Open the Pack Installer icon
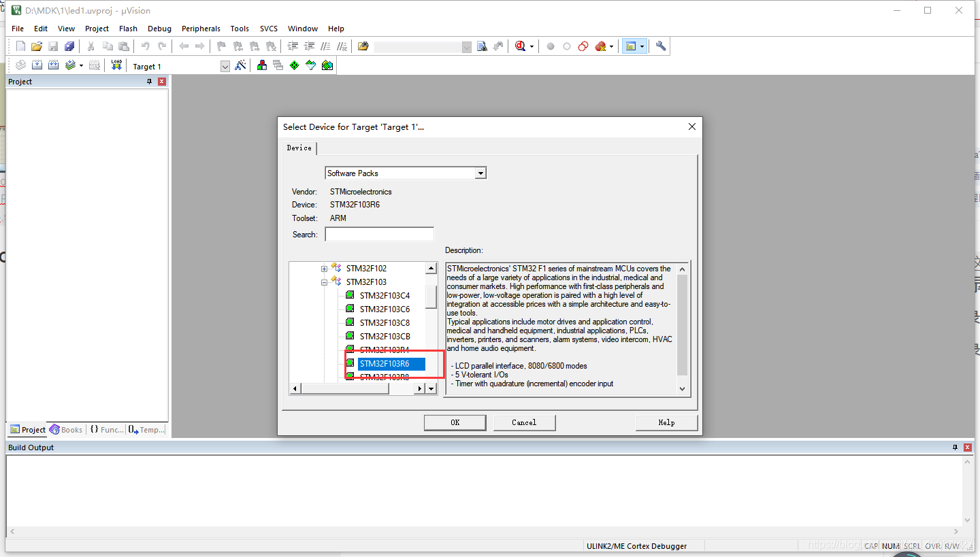 pos(327,65)
